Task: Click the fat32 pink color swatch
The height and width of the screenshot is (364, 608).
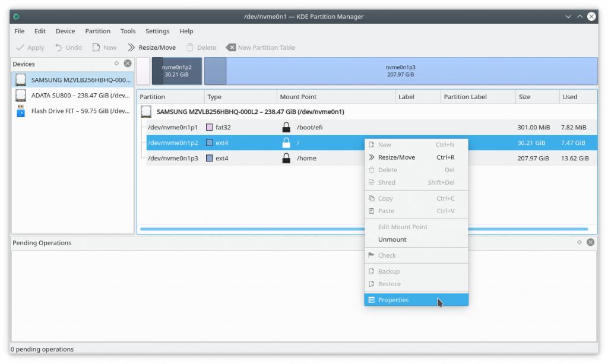Action: tap(210, 127)
